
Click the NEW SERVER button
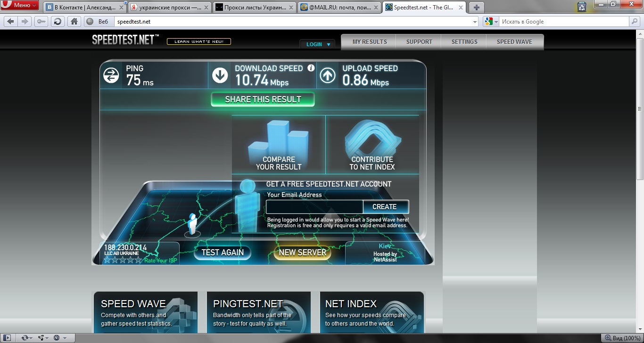(303, 253)
